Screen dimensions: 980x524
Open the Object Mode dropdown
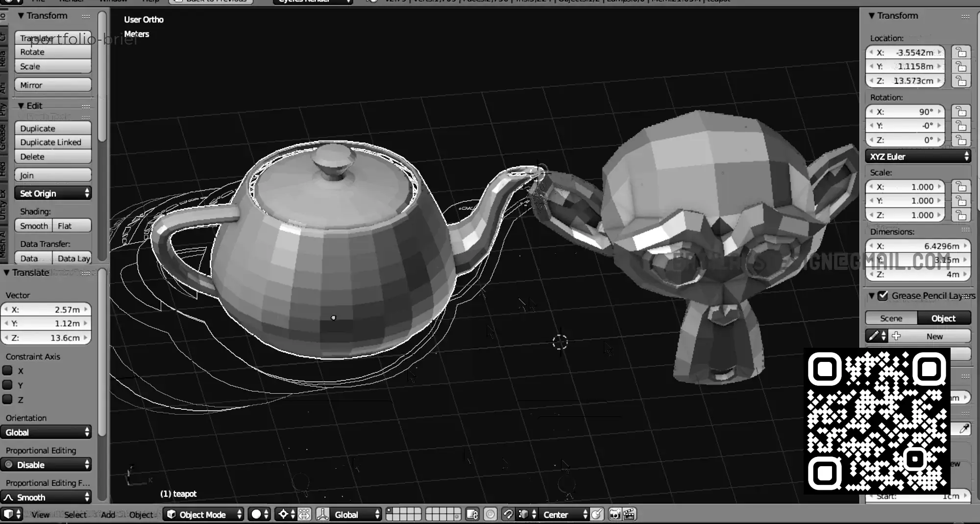[204, 514]
